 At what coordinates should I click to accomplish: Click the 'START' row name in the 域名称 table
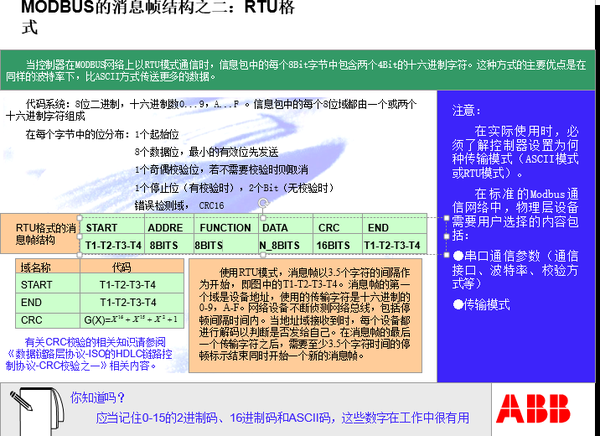click(x=48, y=284)
